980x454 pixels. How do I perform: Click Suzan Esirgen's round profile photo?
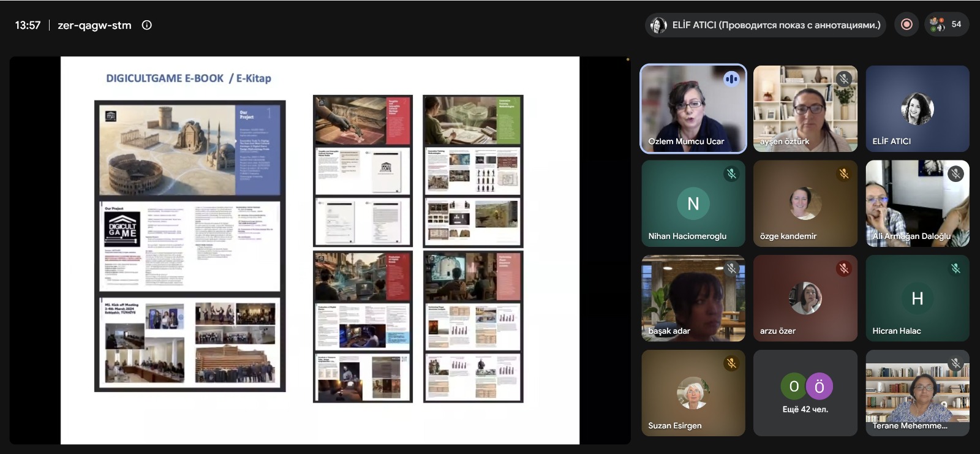click(693, 393)
